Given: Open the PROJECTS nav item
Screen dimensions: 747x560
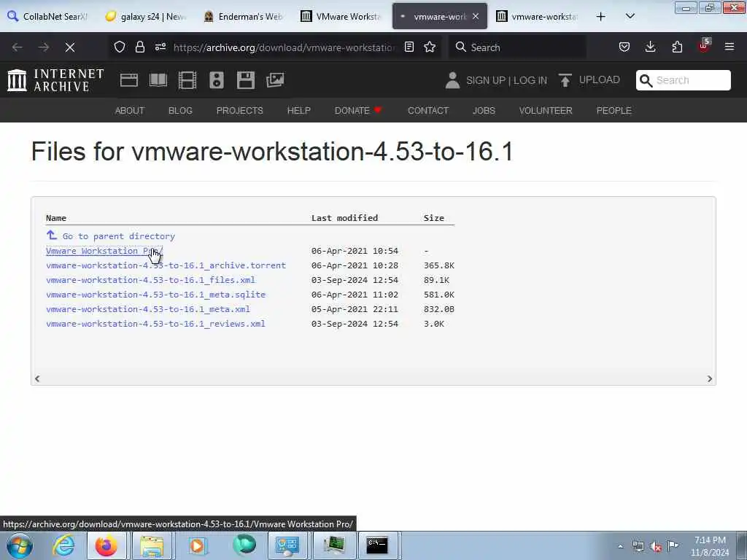Looking at the screenshot, I should tap(239, 111).
